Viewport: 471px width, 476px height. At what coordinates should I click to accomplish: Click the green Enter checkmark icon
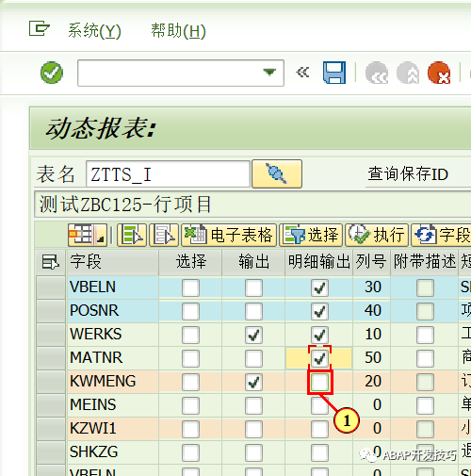52,73
